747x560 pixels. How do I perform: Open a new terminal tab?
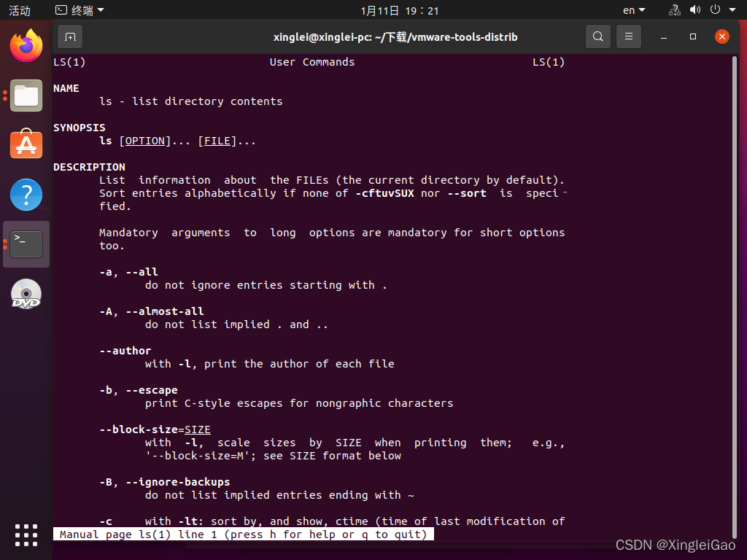click(70, 37)
